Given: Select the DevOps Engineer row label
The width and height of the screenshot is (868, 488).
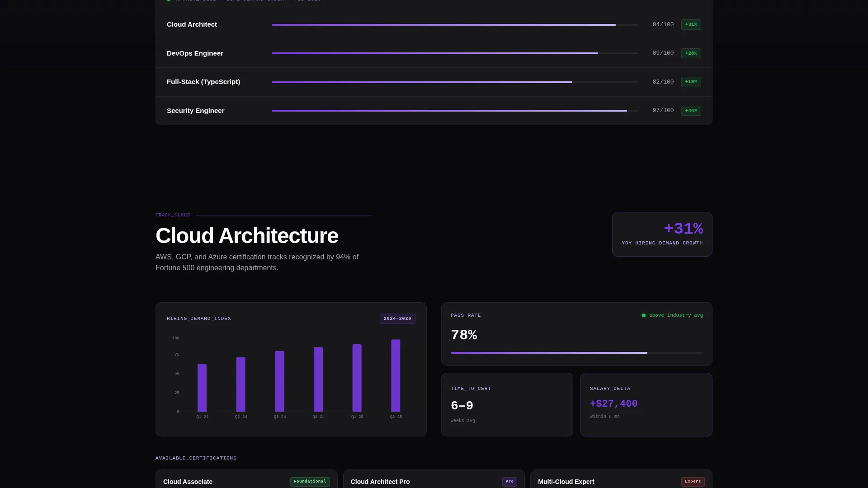Looking at the screenshot, I should coord(195,53).
